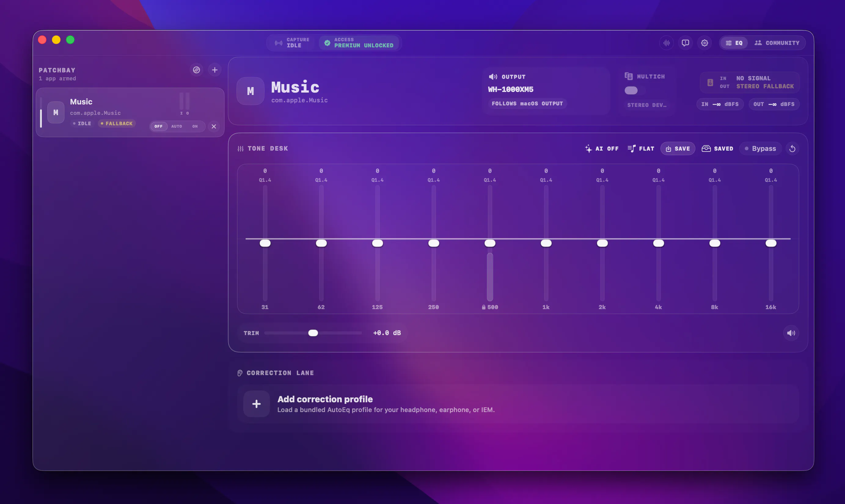Add a new app with Patchbay plus icon
The width and height of the screenshot is (845, 504).
[x=215, y=70]
